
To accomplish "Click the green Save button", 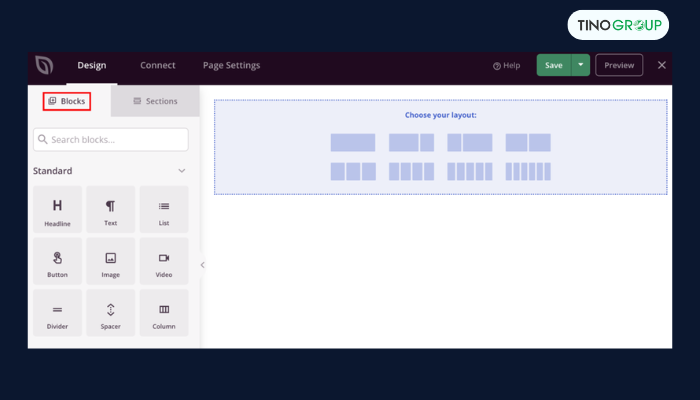I will (x=554, y=65).
